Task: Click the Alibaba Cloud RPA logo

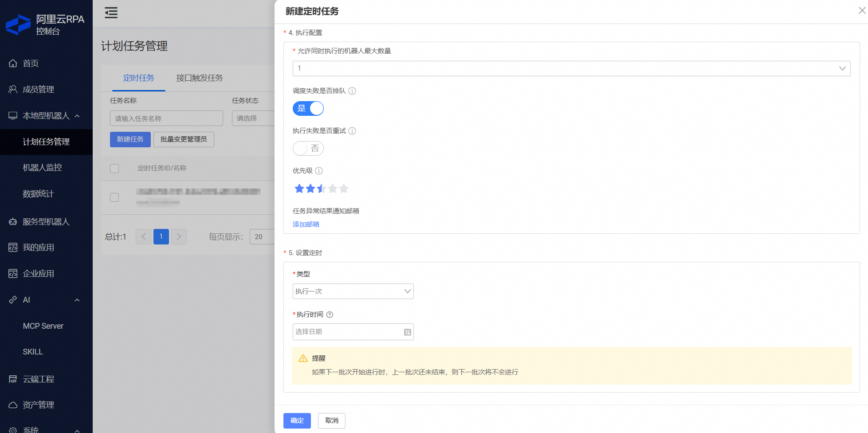Action: click(x=18, y=25)
